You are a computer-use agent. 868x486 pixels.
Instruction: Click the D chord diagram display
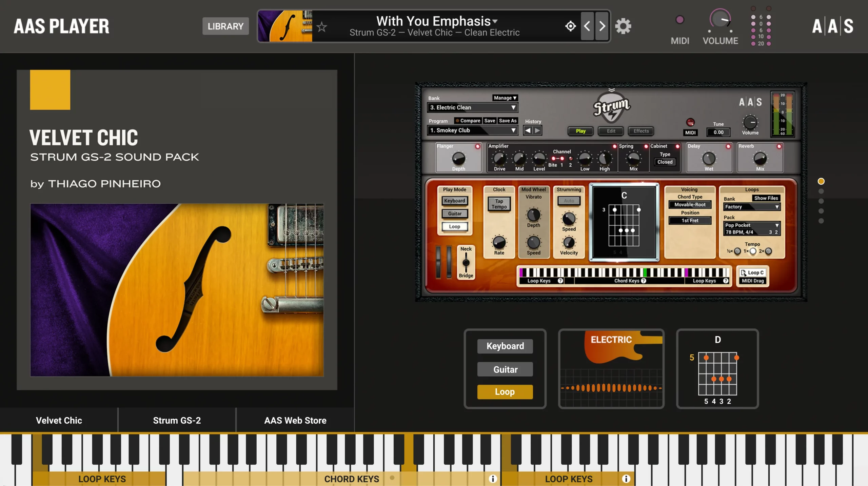(x=717, y=369)
